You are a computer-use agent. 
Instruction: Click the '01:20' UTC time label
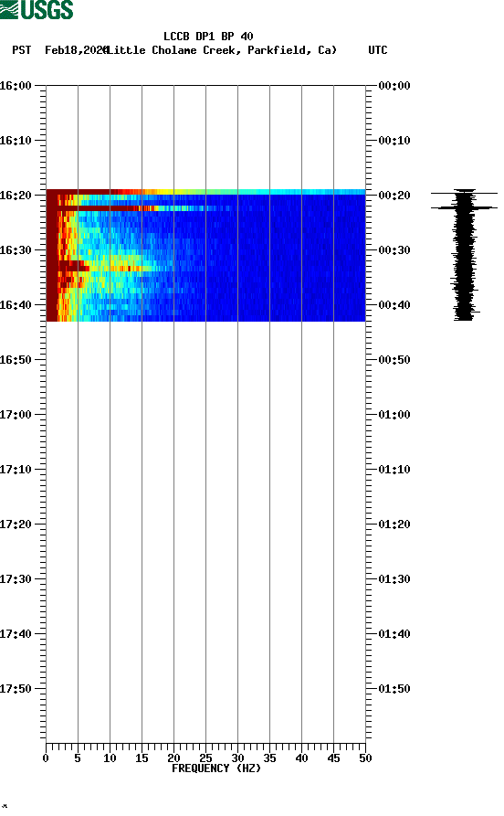point(394,525)
